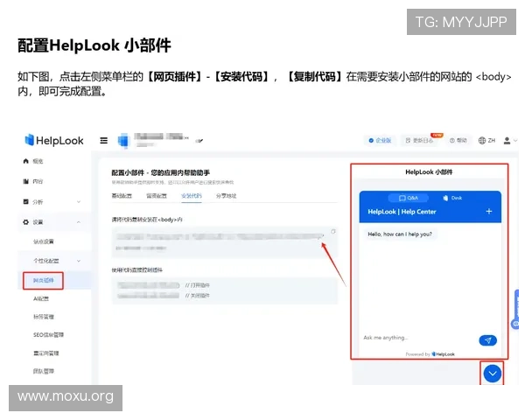Select the 安装代码 tab

(x=191, y=196)
